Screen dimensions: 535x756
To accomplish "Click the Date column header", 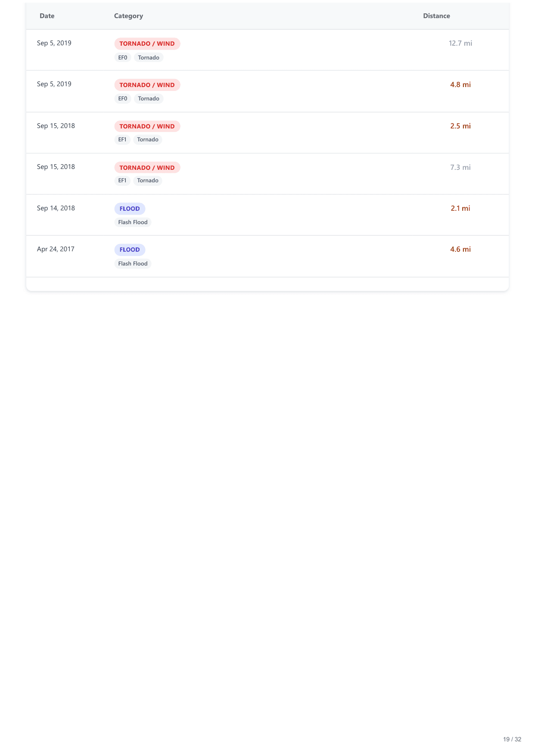I will (47, 16).
